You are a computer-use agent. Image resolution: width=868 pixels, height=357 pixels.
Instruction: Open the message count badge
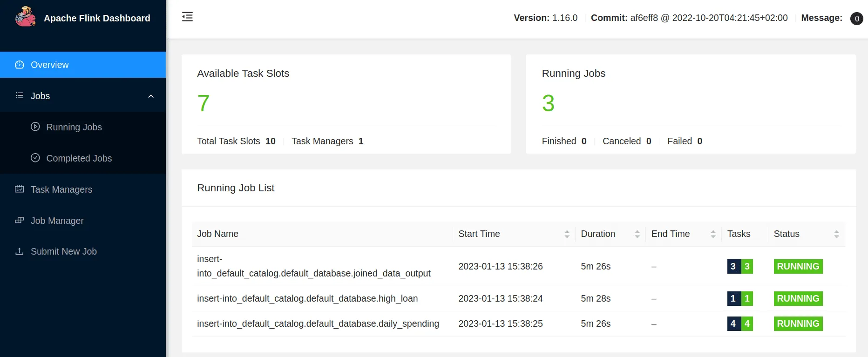point(856,19)
